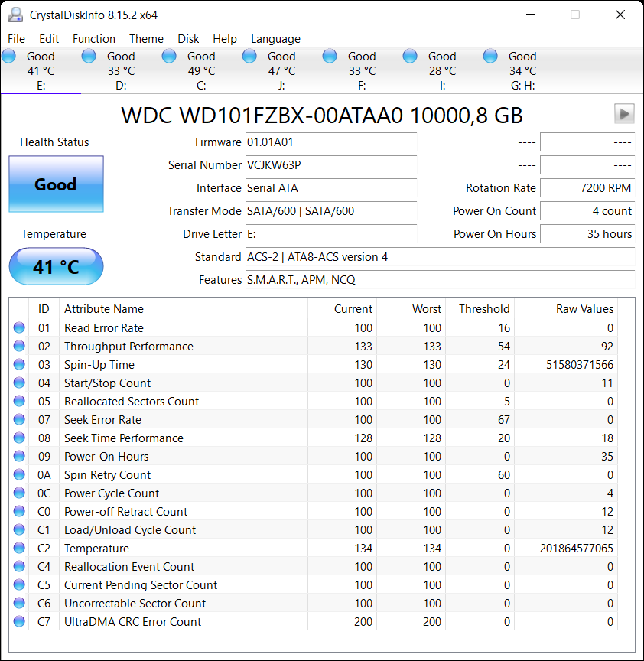The width and height of the screenshot is (644, 661).
Task: Click the Current column header
Action: click(x=342, y=309)
